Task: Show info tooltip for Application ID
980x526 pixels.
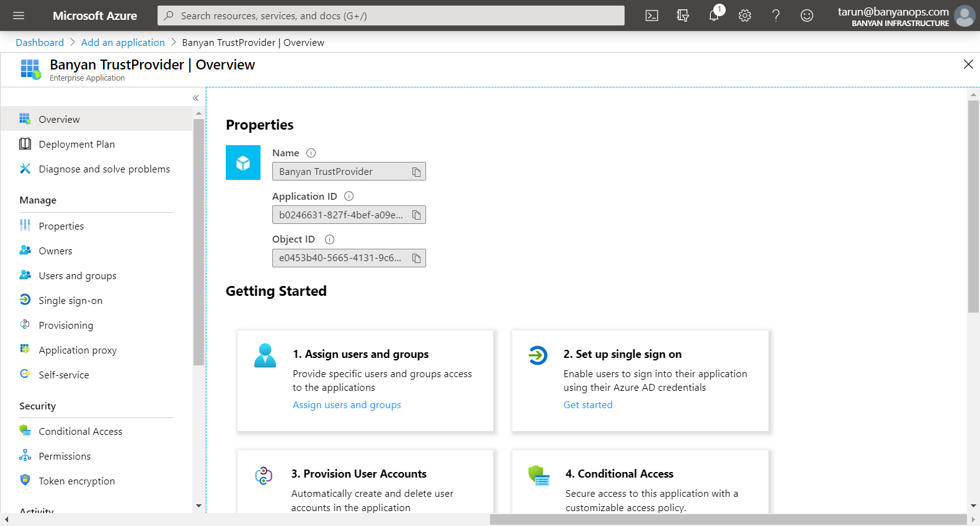Action: [x=349, y=196]
